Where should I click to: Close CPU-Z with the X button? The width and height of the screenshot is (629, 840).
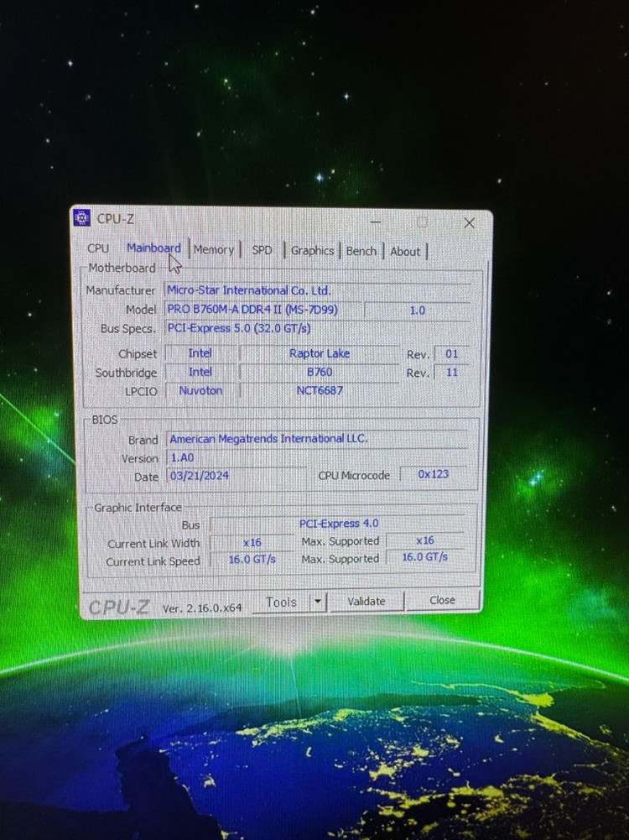pos(469,223)
